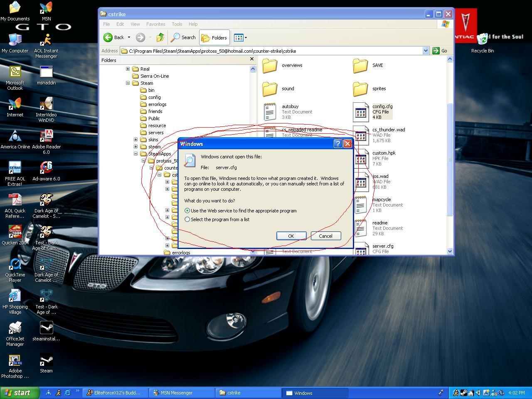This screenshot has width=532, height=399.
Task: Launch Adobe Photoshop desktop shortcut
Action: coord(15,366)
